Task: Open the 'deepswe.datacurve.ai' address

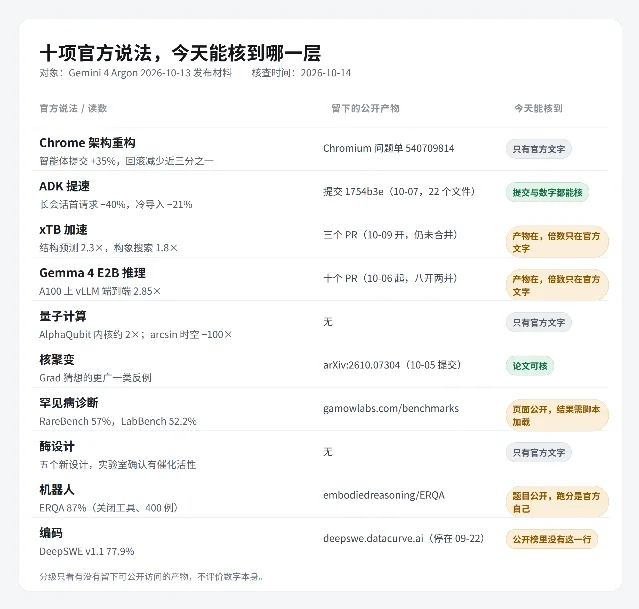Action: [403, 538]
